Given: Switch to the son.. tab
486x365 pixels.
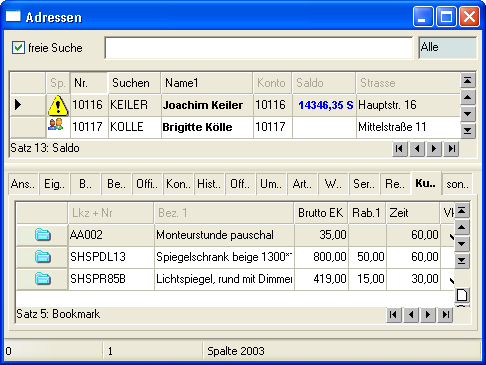Looking at the screenshot, I should click(x=457, y=184).
